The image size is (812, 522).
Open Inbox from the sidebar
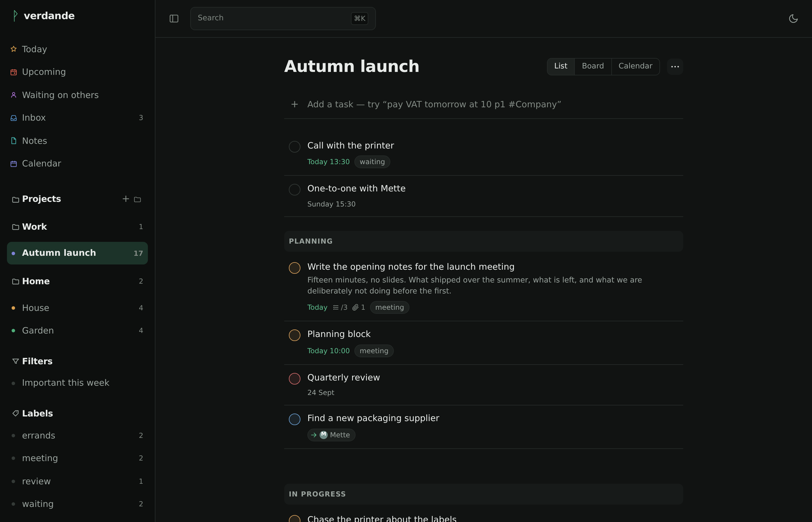pos(77,118)
